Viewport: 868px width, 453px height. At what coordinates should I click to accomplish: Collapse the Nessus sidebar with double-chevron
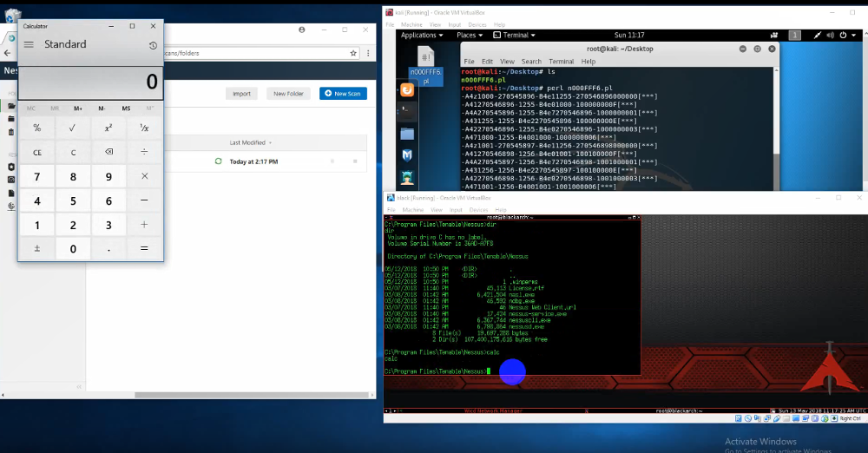coord(79,386)
